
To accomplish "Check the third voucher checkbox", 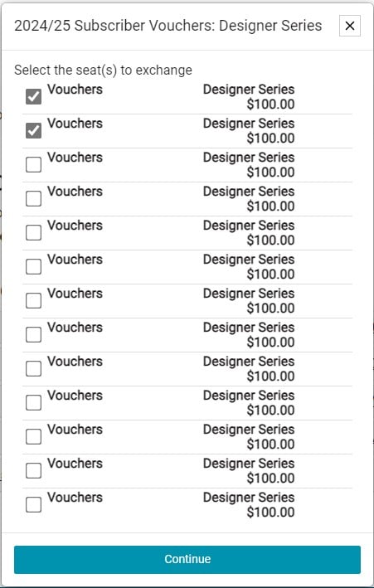I will tap(33, 165).
